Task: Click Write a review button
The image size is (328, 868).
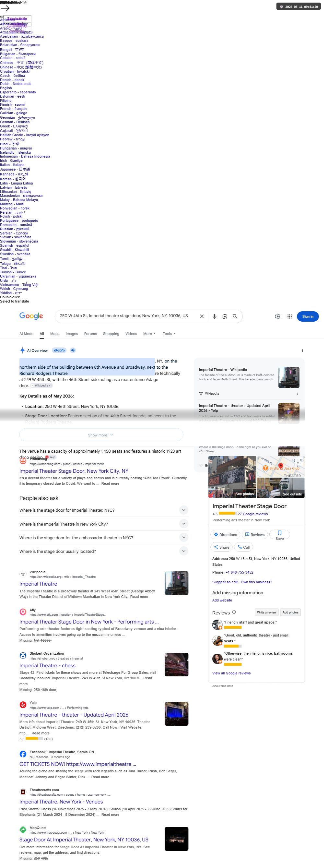Action: pos(269,619)
